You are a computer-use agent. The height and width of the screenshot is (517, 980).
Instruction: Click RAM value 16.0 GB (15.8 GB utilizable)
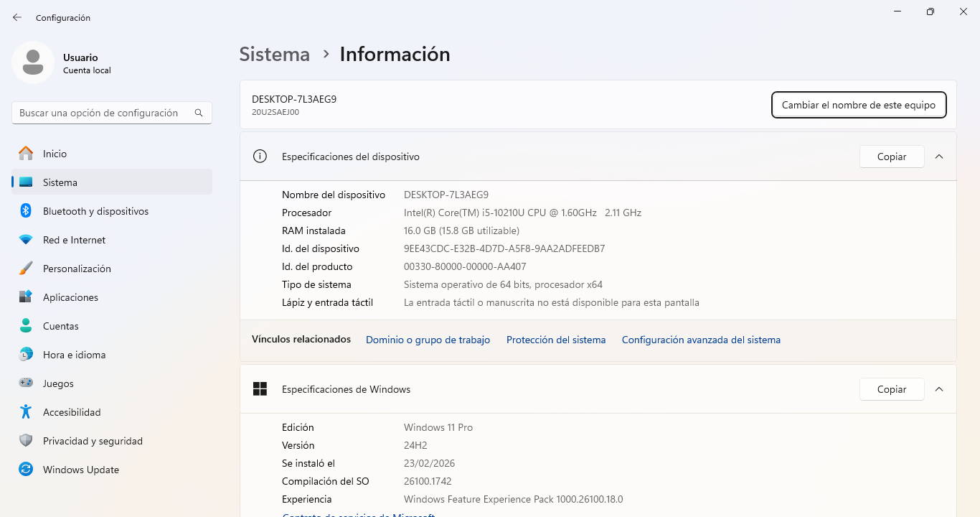point(461,230)
